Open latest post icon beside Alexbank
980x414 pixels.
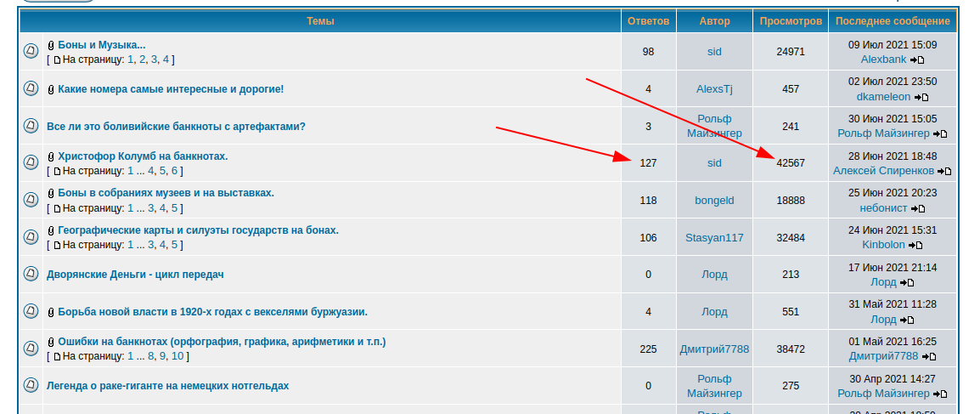917,60
